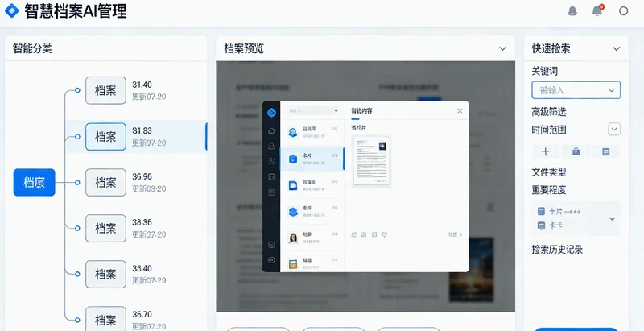Select the 档案 node labeled 38.36
Image resolution: width=644 pixels, height=331 pixels.
point(105,229)
